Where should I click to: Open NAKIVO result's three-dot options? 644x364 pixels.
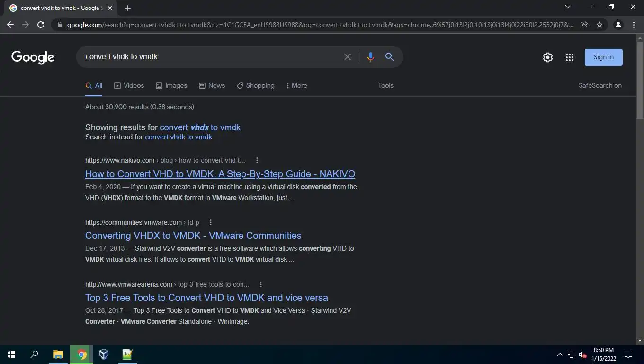click(x=257, y=160)
